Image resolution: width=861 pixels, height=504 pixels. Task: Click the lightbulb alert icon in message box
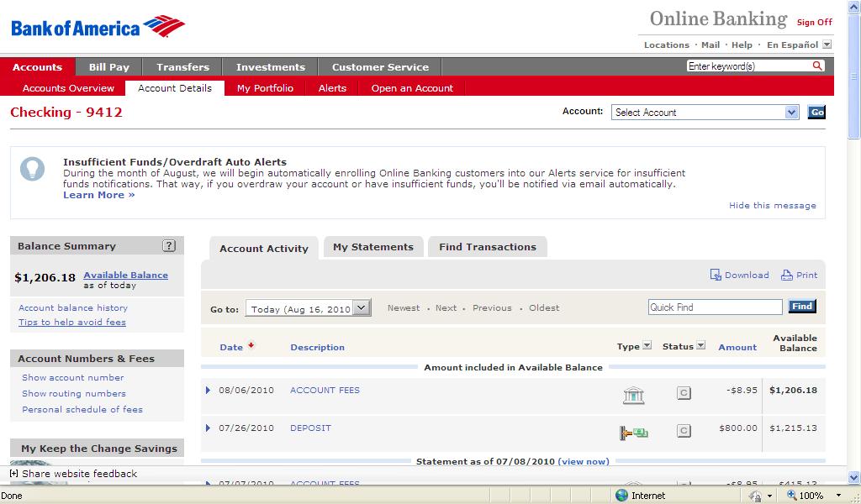click(32, 169)
